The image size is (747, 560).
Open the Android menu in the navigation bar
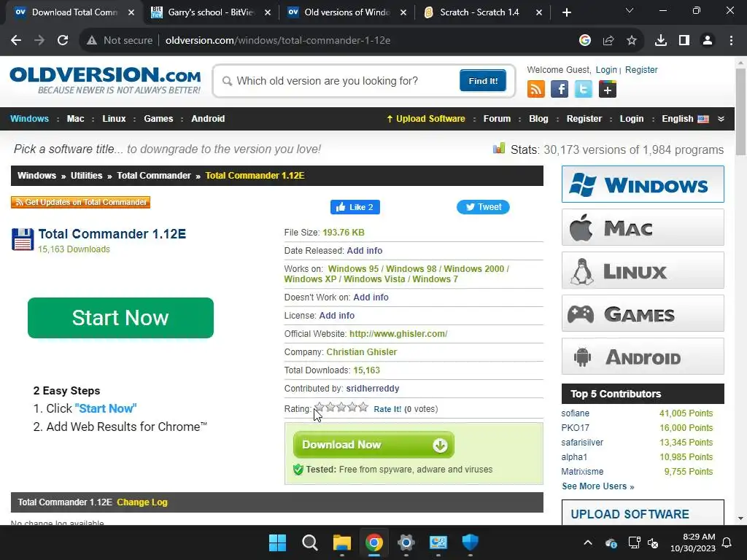(208, 119)
